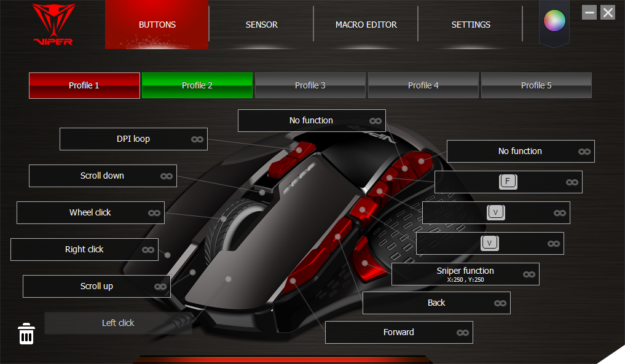Open the right-side No function assignment
The height and width of the screenshot is (364, 625).
[521, 152]
